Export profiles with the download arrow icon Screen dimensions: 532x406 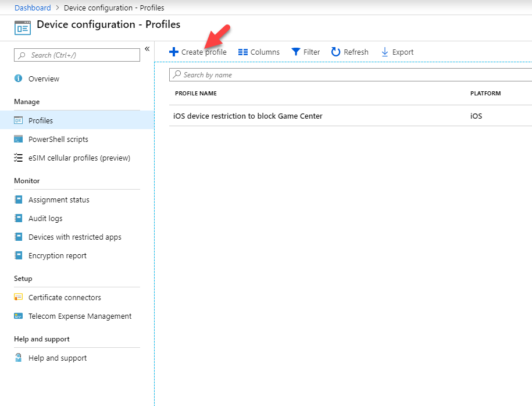coord(385,52)
